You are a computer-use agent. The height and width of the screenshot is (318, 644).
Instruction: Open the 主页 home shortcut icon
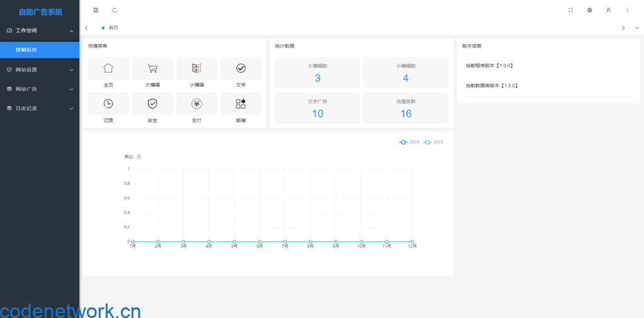tap(108, 69)
